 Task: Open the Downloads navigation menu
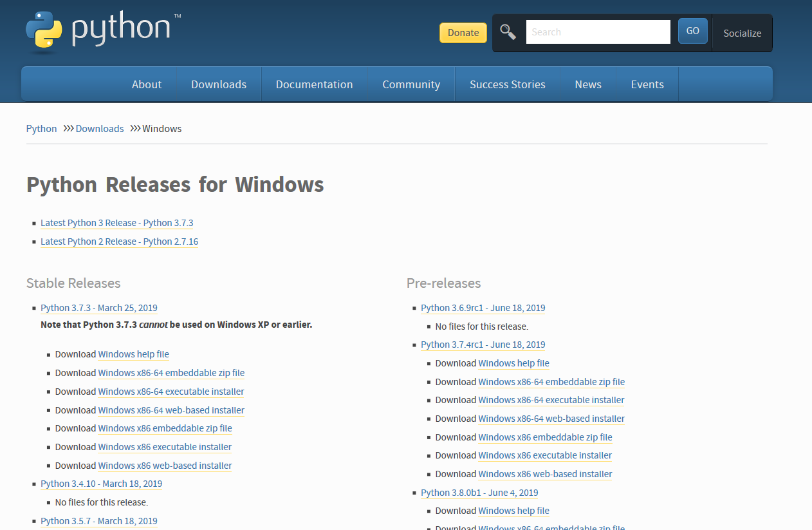(x=219, y=84)
